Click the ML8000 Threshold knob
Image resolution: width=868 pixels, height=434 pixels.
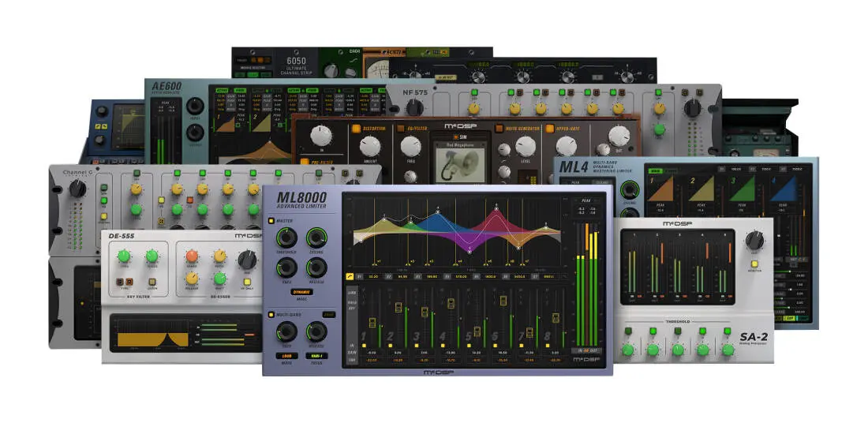point(286,237)
